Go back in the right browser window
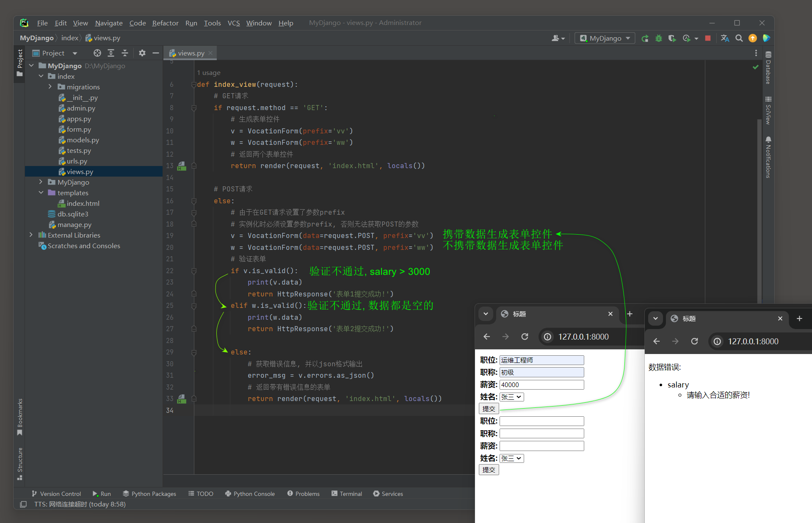Image resolution: width=812 pixels, height=523 pixels. [656, 341]
